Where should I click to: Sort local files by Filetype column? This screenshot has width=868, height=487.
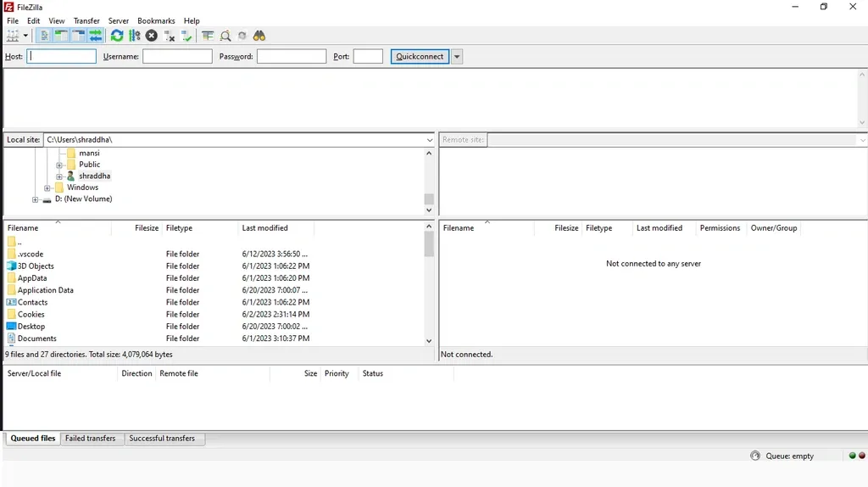[x=200, y=228]
